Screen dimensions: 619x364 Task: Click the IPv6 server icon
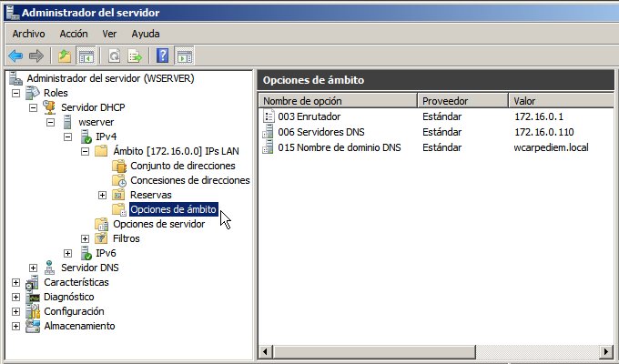pyautogui.click(x=86, y=253)
